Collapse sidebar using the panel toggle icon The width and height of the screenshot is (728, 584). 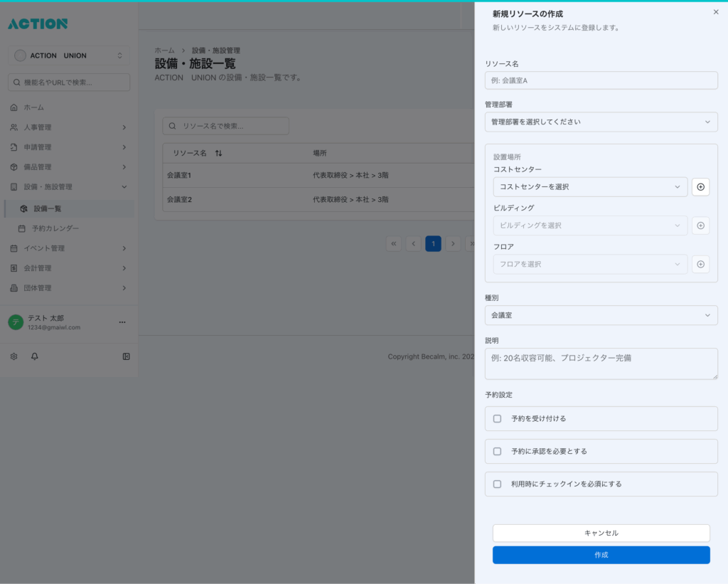point(126,356)
